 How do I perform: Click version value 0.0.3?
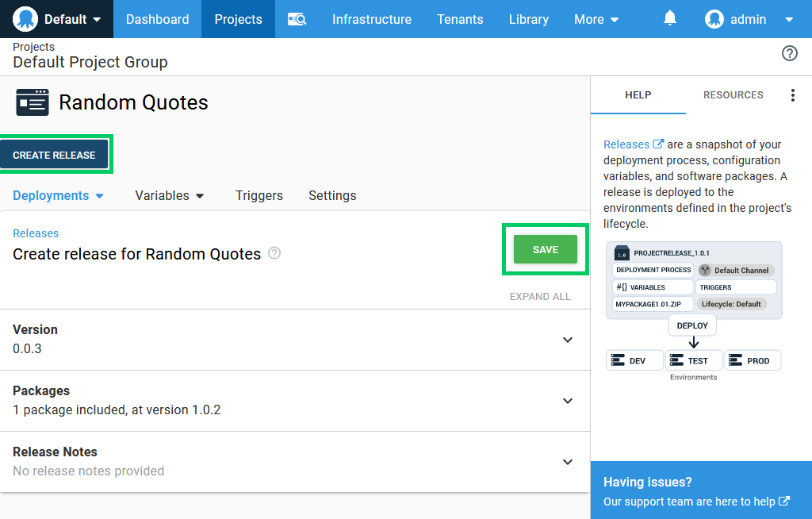(27, 348)
